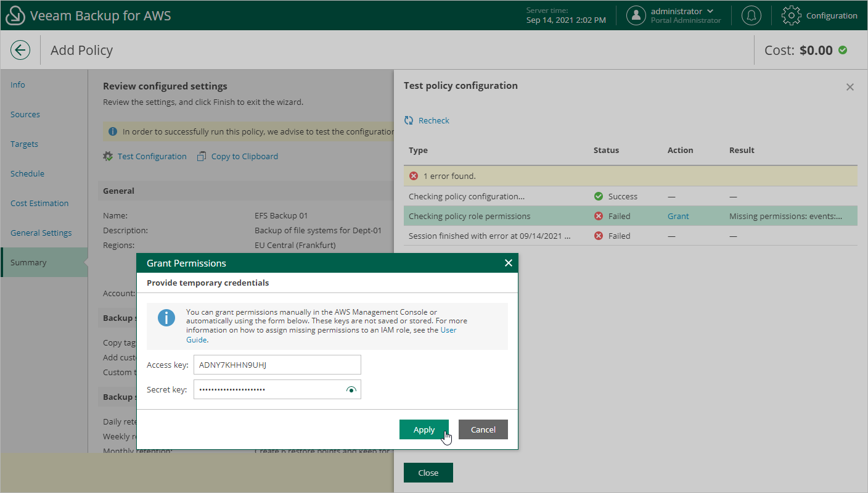This screenshot has width=868, height=493.
Task: Open the notifications bell
Action: [751, 15]
